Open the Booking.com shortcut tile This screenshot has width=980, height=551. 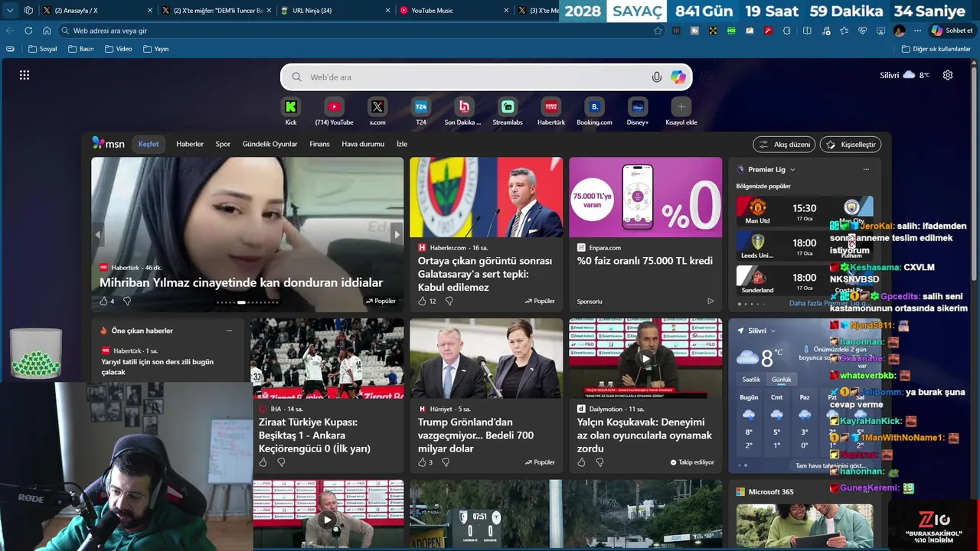tap(594, 111)
